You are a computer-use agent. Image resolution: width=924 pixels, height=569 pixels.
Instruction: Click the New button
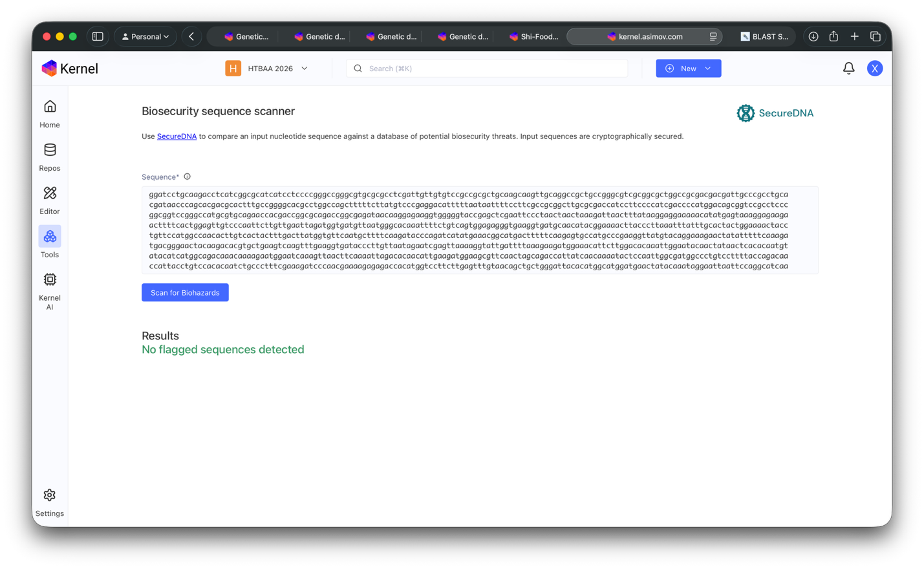click(689, 69)
